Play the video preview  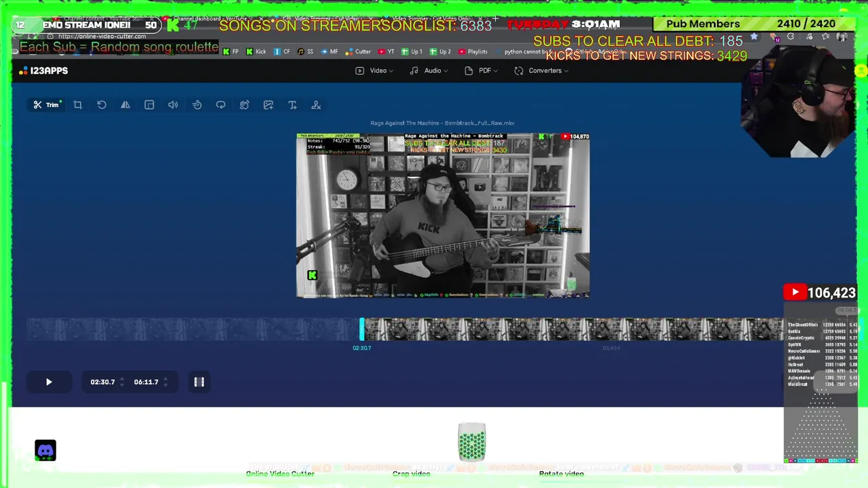coord(49,382)
